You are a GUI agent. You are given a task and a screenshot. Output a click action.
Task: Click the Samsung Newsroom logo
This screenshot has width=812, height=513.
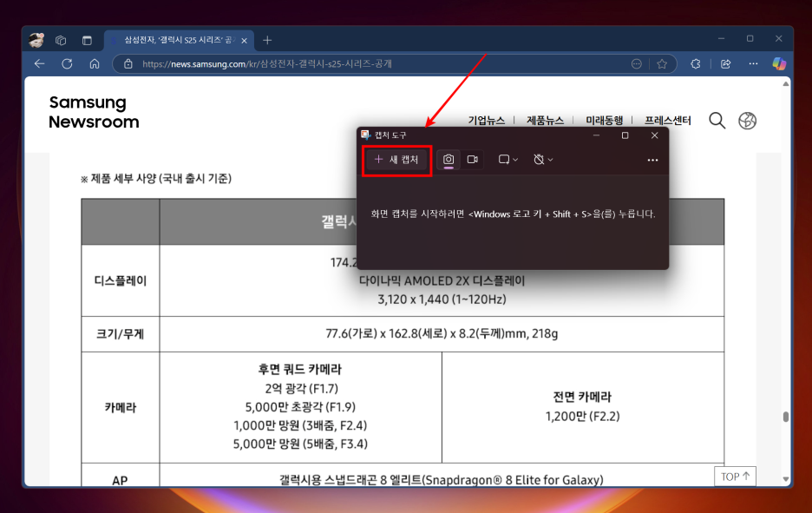[94, 112]
